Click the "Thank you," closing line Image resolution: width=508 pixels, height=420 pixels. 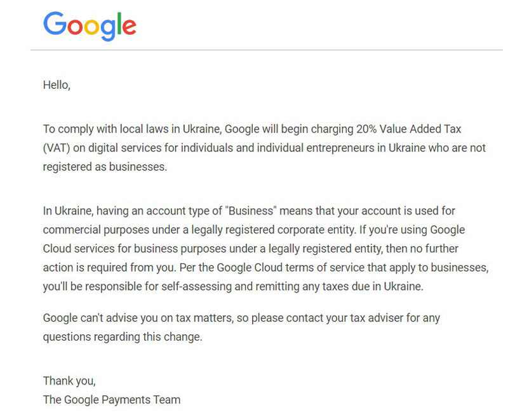pos(69,381)
